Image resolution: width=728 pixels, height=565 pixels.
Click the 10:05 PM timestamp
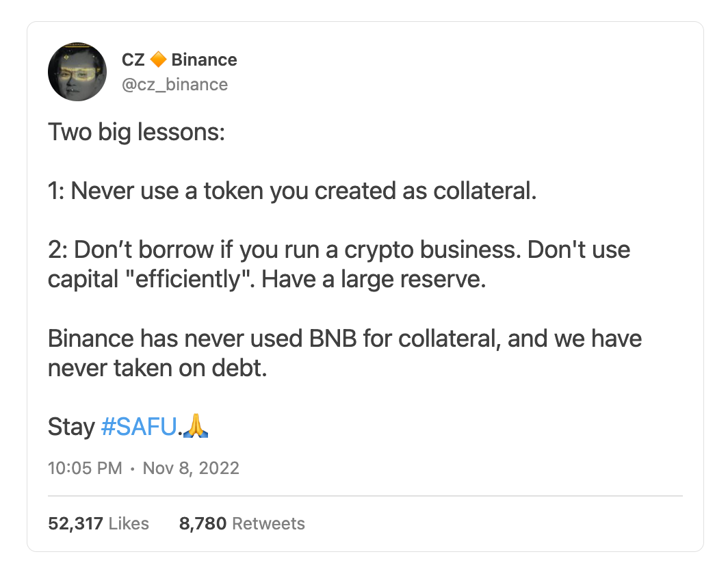85,469
